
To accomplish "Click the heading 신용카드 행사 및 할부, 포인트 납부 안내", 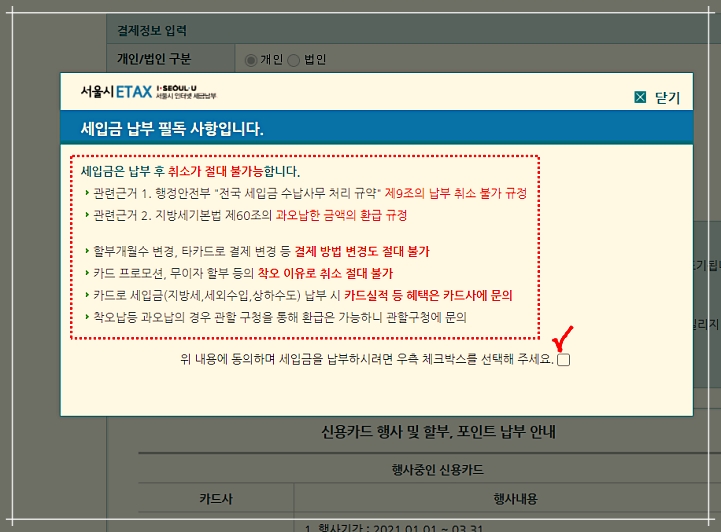I will point(438,432).
